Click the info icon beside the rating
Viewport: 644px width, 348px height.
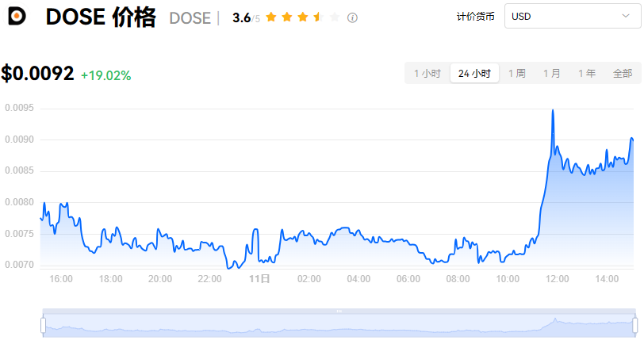click(x=352, y=17)
